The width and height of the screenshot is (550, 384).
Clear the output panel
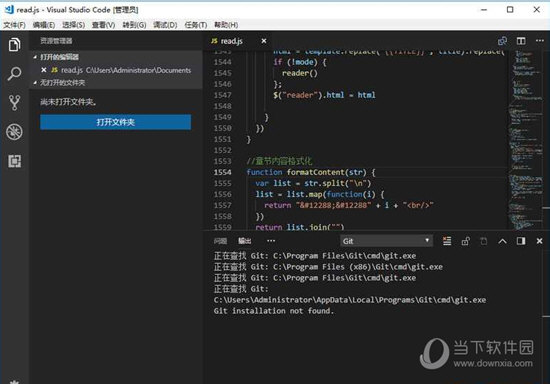tap(447, 241)
